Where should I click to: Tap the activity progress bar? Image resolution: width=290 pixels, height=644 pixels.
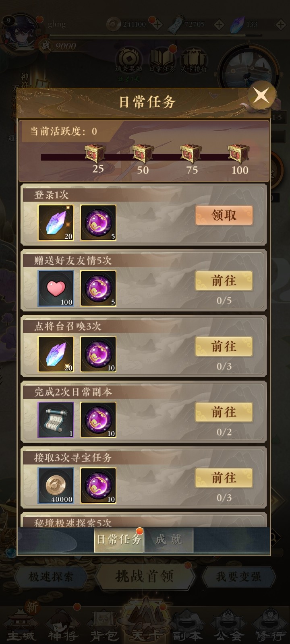[145, 157]
